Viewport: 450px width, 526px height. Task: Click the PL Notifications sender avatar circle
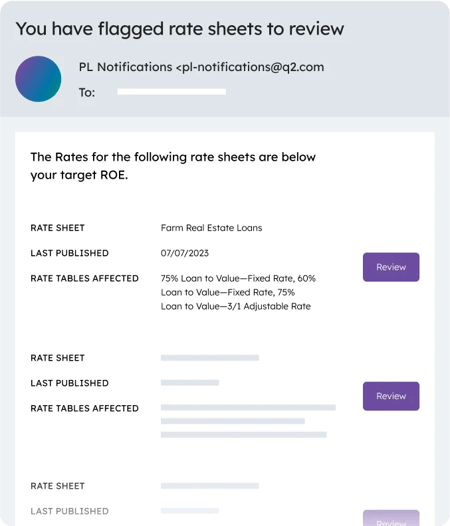(38, 79)
